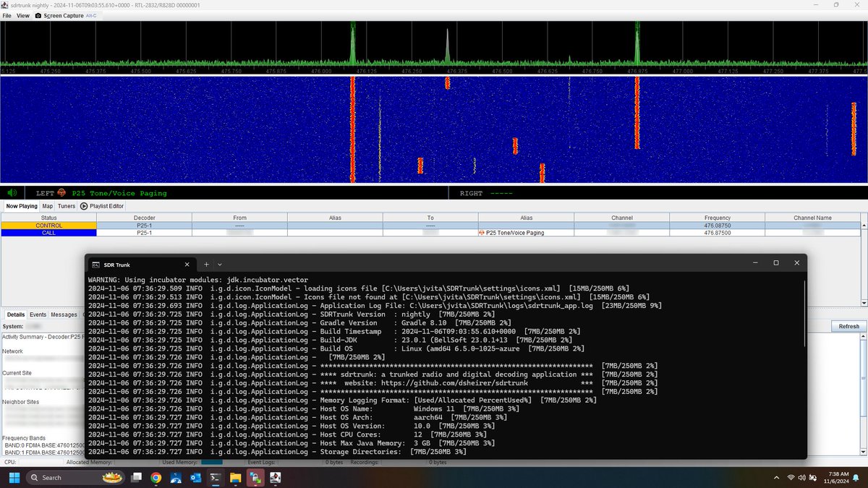
Task: Switch to the Tuners tab
Action: (x=67, y=206)
